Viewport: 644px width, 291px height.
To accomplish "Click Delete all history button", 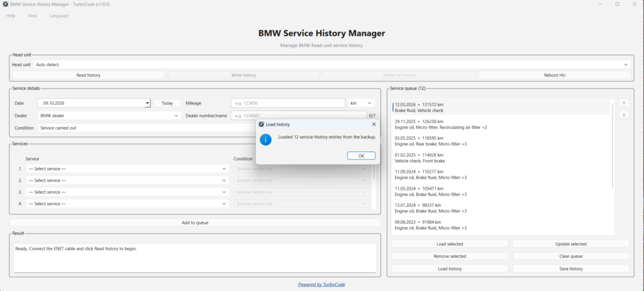I will (x=399, y=75).
